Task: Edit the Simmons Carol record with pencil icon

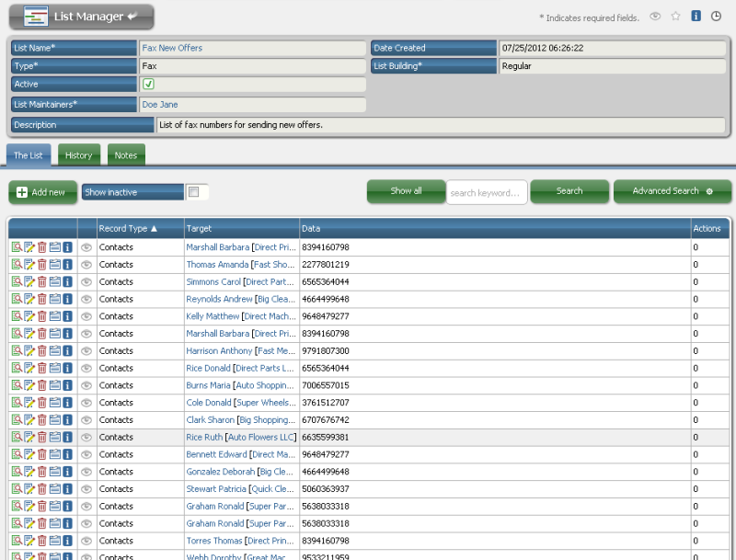Action: tap(29, 282)
